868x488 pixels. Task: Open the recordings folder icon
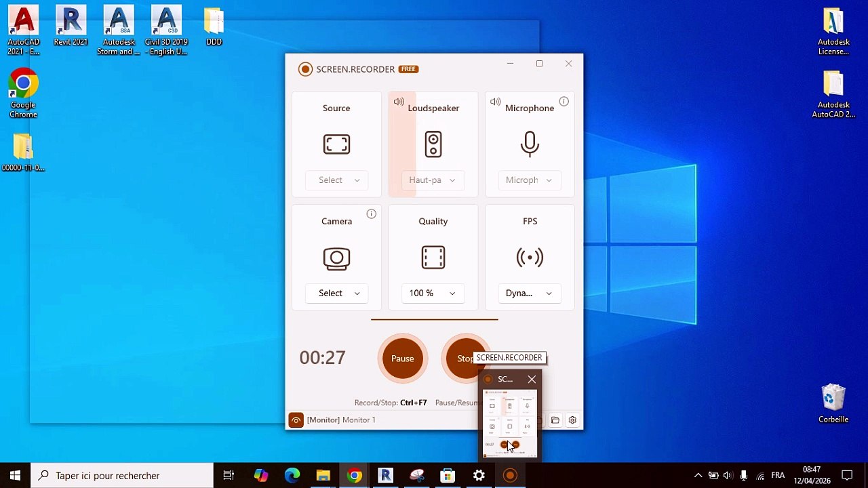[x=555, y=420]
